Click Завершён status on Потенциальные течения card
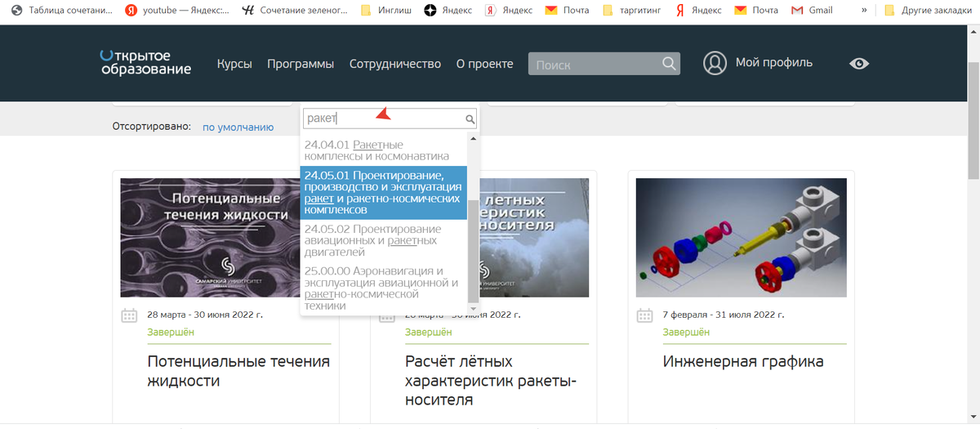Viewport: 980px width, 429px height. point(171,332)
